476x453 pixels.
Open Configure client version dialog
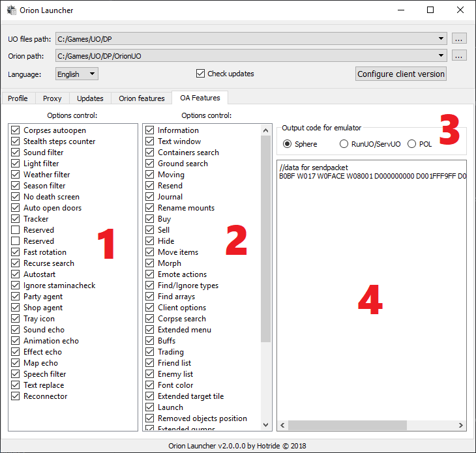401,74
